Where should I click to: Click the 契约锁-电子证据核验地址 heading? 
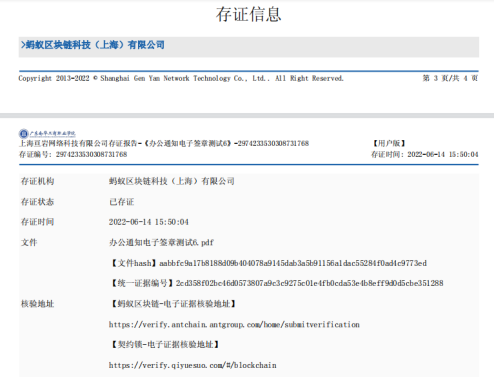(x=165, y=344)
